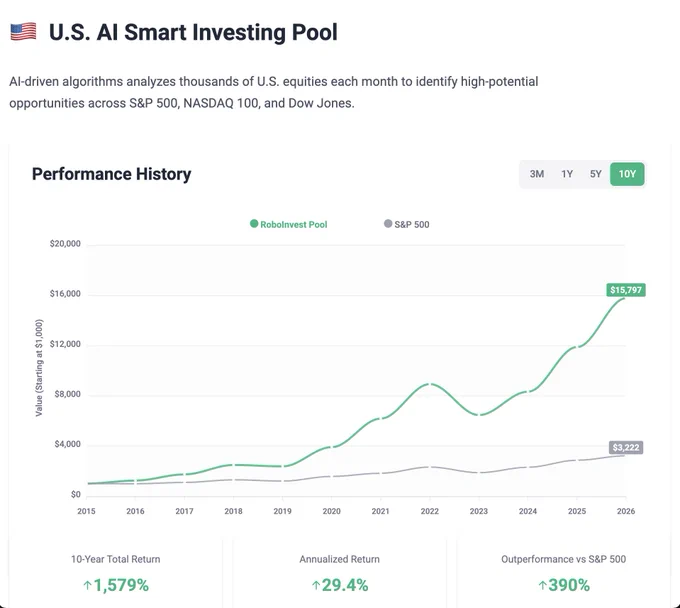Image resolution: width=680 pixels, height=608 pixels.
Task: Toggle the S&P 500 legend series
Action: tap(407, 224)
